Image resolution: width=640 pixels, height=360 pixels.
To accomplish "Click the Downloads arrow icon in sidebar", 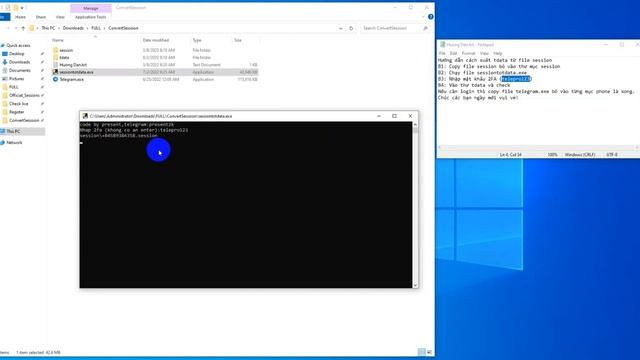I will (x=5, y=62).
